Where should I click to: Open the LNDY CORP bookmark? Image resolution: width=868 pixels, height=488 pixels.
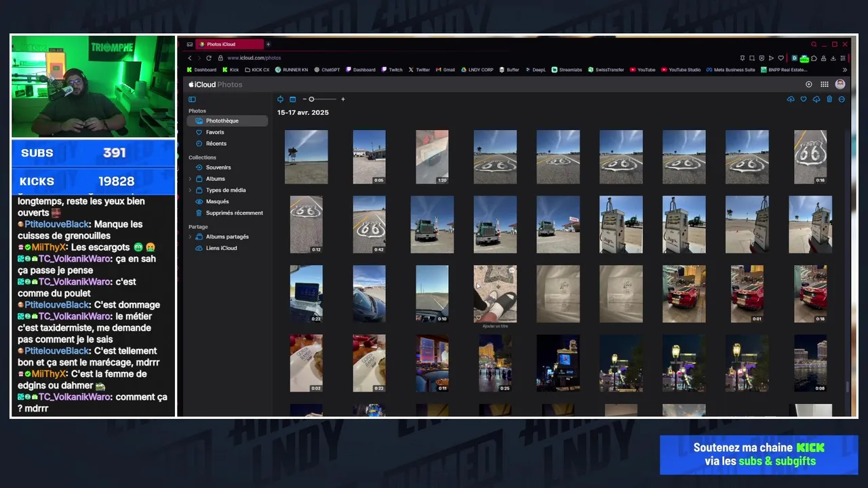(x=477, y=70)
